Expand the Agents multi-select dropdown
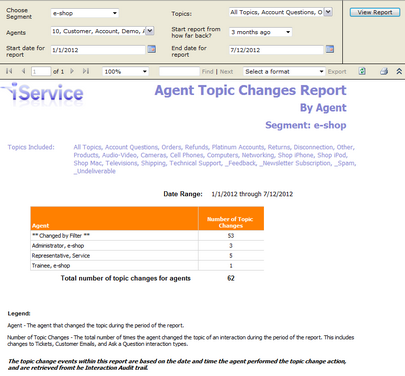Image resolution: width=405 pixels, height=376 pixels. coord(150,31)
